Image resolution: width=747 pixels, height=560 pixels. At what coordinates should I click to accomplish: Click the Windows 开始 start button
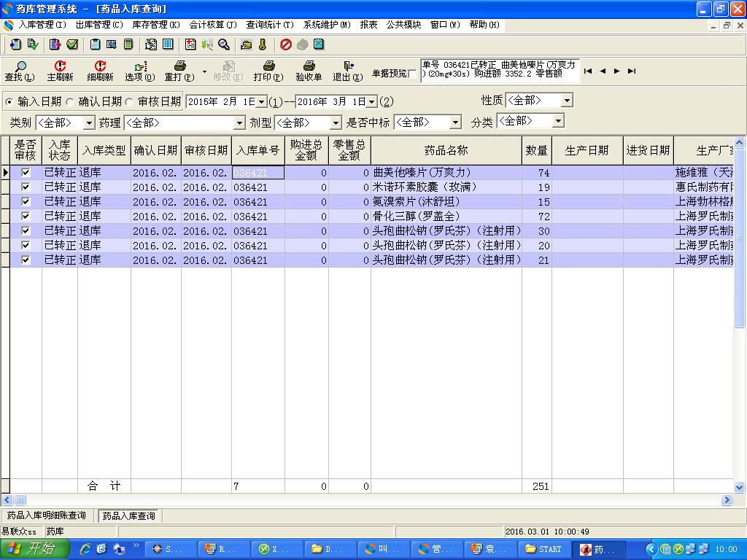(34, 549)
